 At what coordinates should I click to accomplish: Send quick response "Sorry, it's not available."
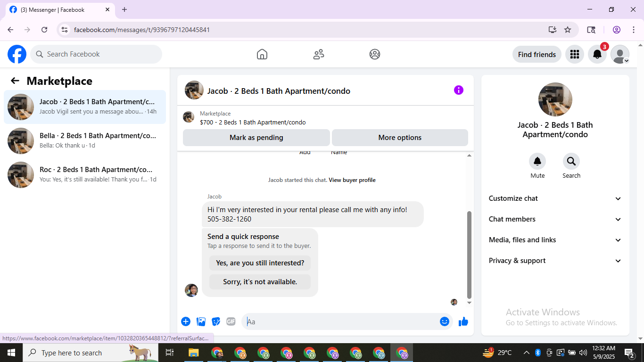tap(260, 282)
